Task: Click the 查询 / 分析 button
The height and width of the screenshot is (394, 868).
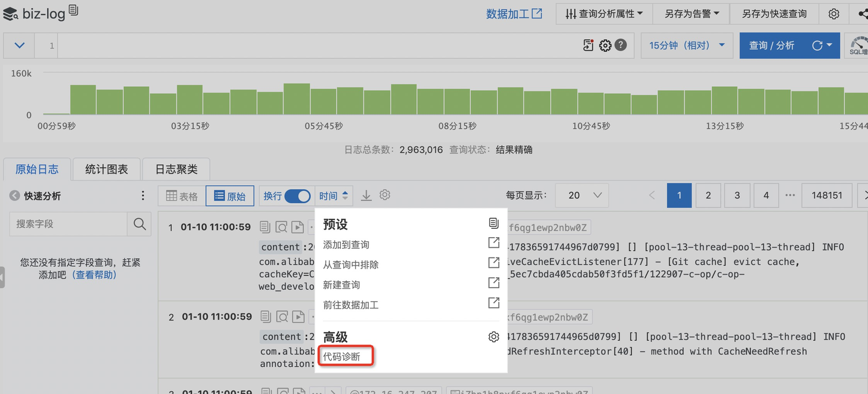Action: 771,45
